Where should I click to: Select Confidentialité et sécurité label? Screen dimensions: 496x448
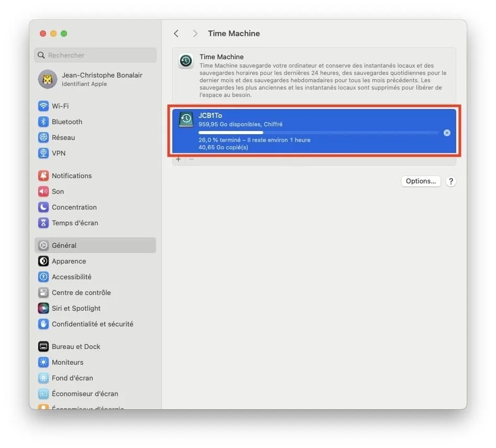(92, 324)
